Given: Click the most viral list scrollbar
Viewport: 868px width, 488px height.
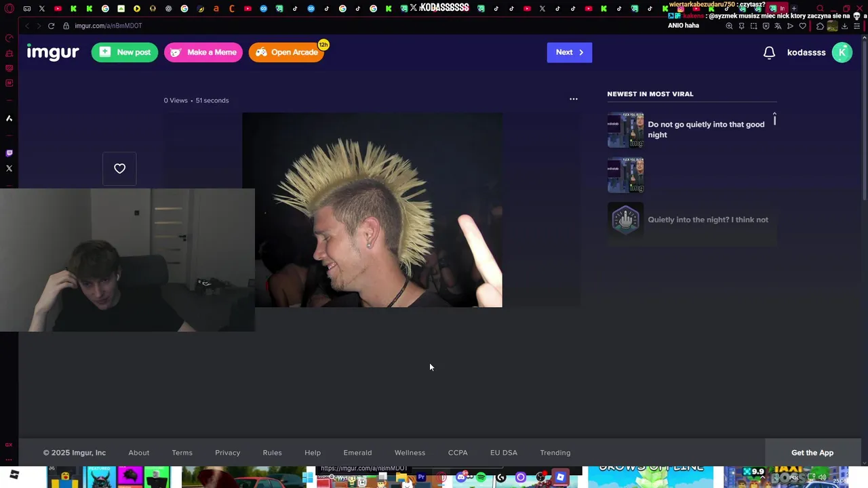Looking at the screenshot, I should tap(774, 119).
